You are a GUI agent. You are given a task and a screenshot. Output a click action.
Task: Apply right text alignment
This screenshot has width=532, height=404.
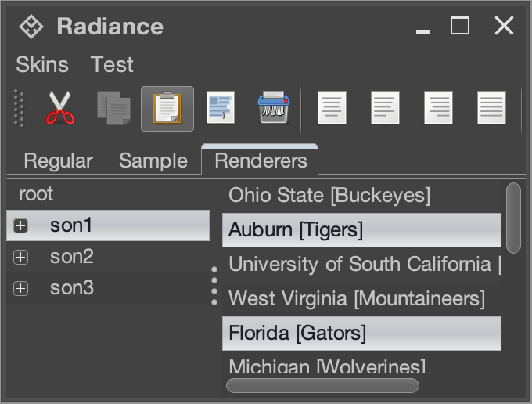(x=438, y=107)
